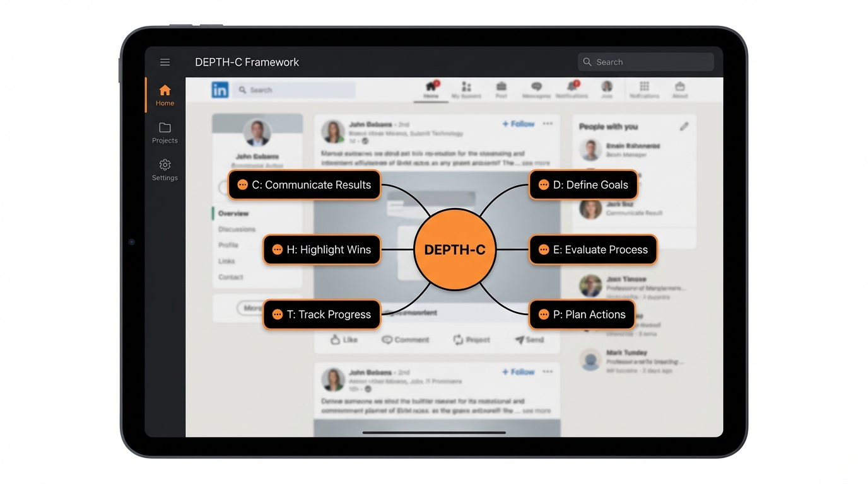Screen dimensions: 868x484
Task: Click ellipsis icon on Track Progress node
Action: coord(277,315)
